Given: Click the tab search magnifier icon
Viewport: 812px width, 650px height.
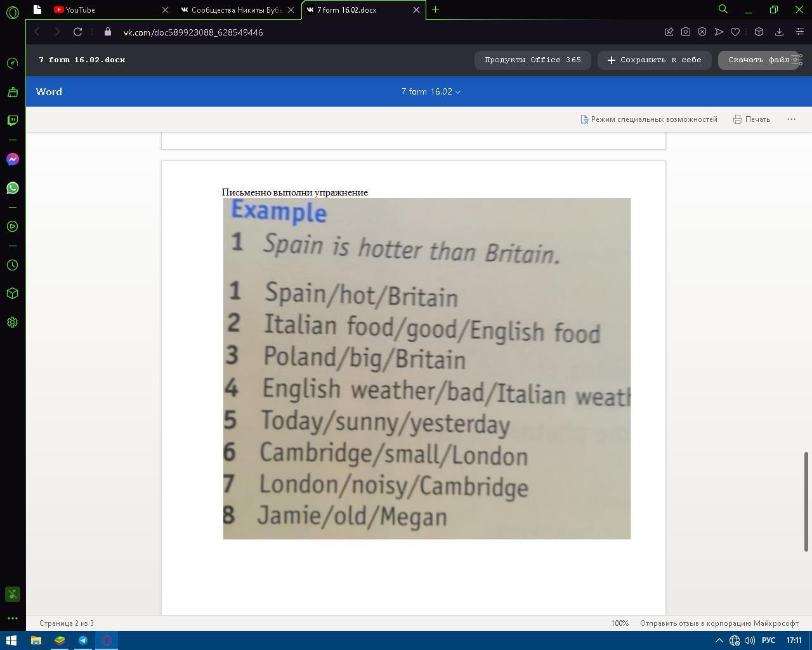Looking at the screenshot, I should (x=723, y=9).
